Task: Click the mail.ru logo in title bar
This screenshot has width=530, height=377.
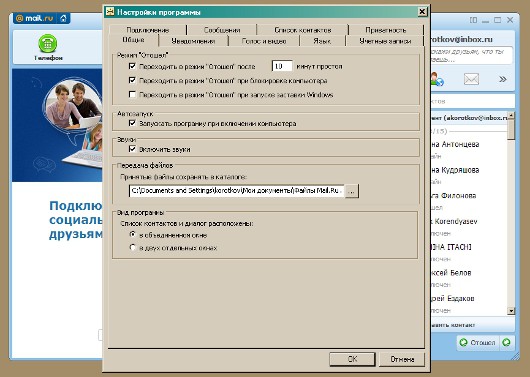Action: 35,18
